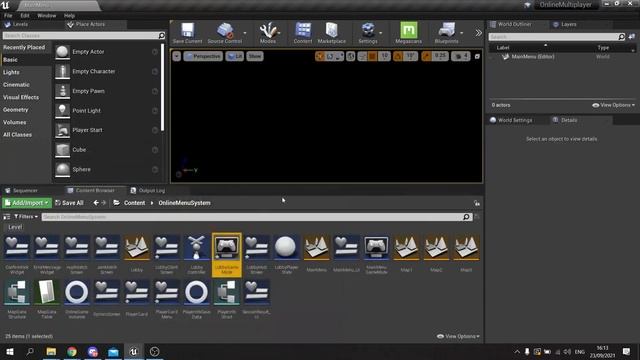Open the Content toolbar icon
This screenshot has width=640, height=360.
pyautogui.click(x=303, y=30)
